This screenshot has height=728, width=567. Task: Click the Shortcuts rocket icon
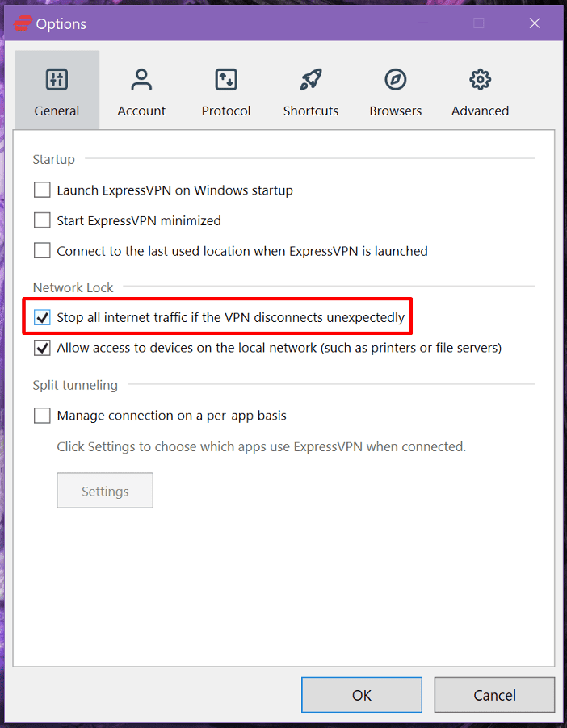click(x=311, y=79)
